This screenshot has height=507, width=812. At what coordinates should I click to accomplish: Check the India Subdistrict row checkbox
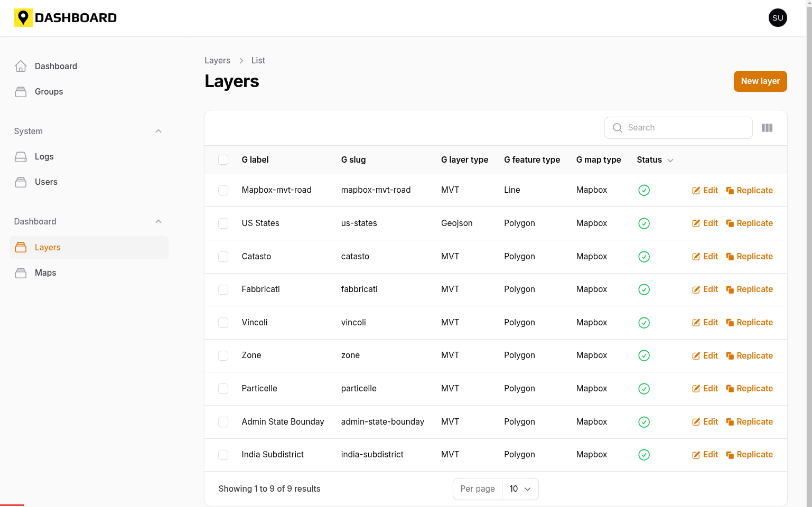tap(223, 455)
